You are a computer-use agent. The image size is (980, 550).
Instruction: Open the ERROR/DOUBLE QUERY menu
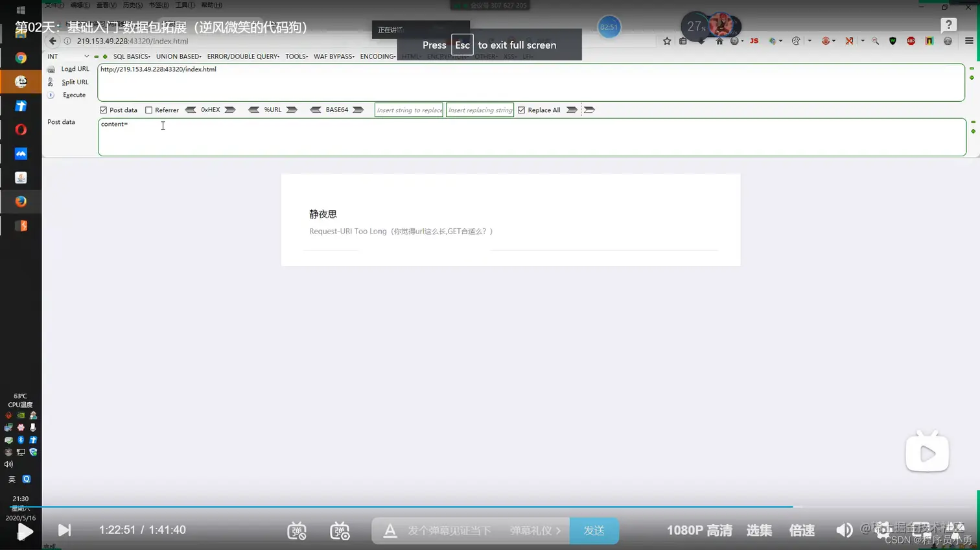pyautogui.click(x=243, y=56)
